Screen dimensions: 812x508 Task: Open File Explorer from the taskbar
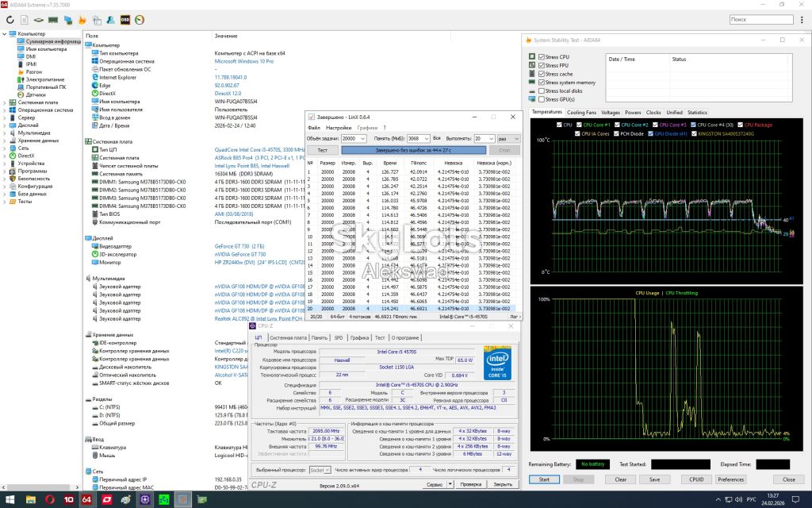pyautogui.click(x=31, y=500)
